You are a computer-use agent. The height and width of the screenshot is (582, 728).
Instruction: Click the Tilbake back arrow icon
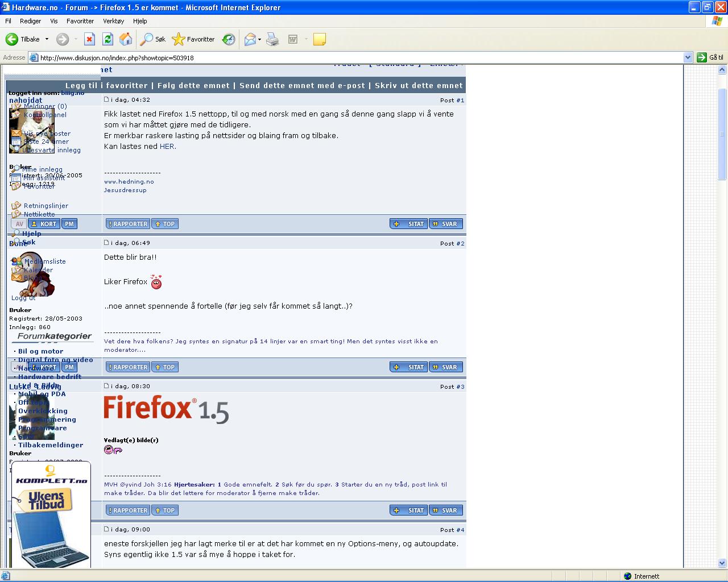11,39
